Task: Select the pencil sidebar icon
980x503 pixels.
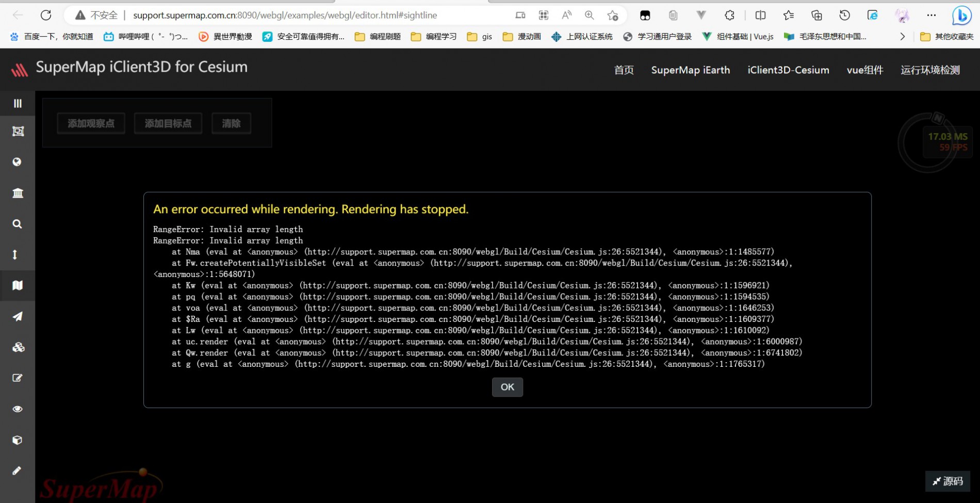Action: (x=17, y=470)
